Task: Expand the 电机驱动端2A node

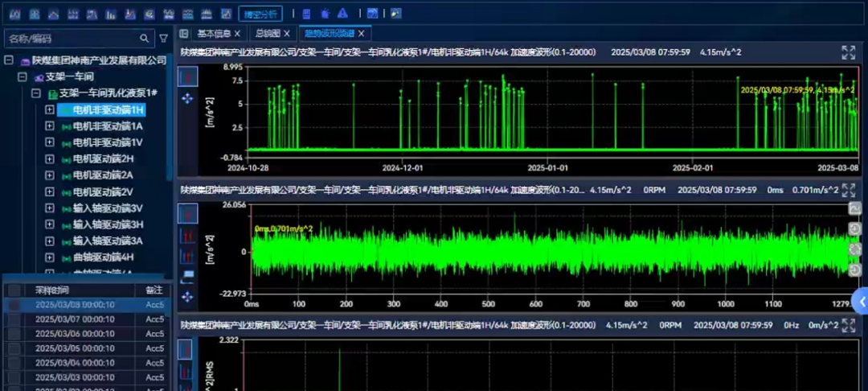Action: tap(50, 175)
